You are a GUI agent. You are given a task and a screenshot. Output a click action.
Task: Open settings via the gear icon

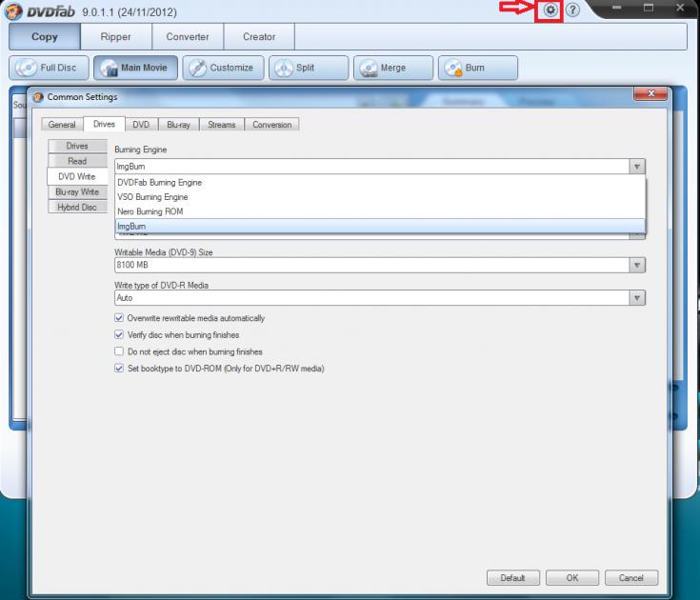[x=550, y=10]
